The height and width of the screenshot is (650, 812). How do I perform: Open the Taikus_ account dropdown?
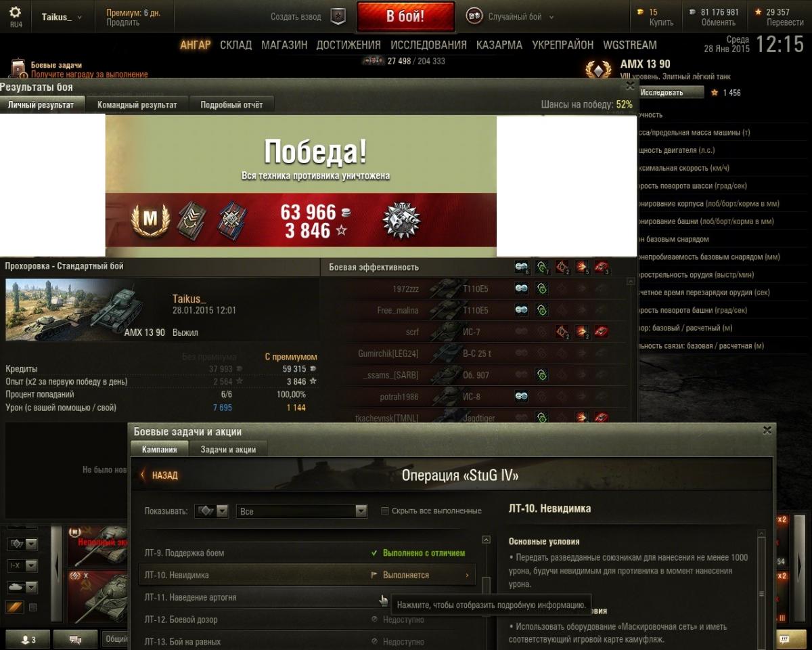62,17
